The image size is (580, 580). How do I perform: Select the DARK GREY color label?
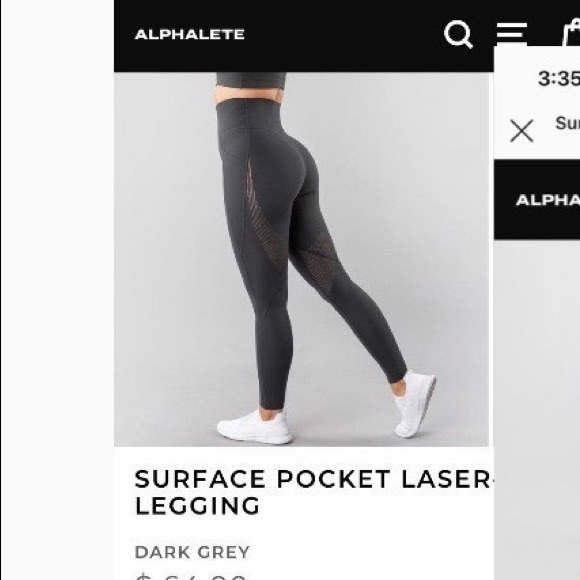tap(192, 552)
